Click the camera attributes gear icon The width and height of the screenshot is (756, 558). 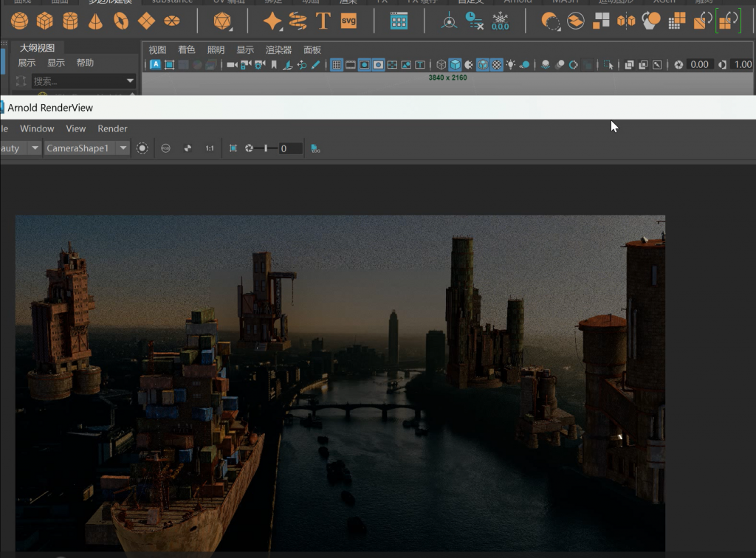[260, 64]
